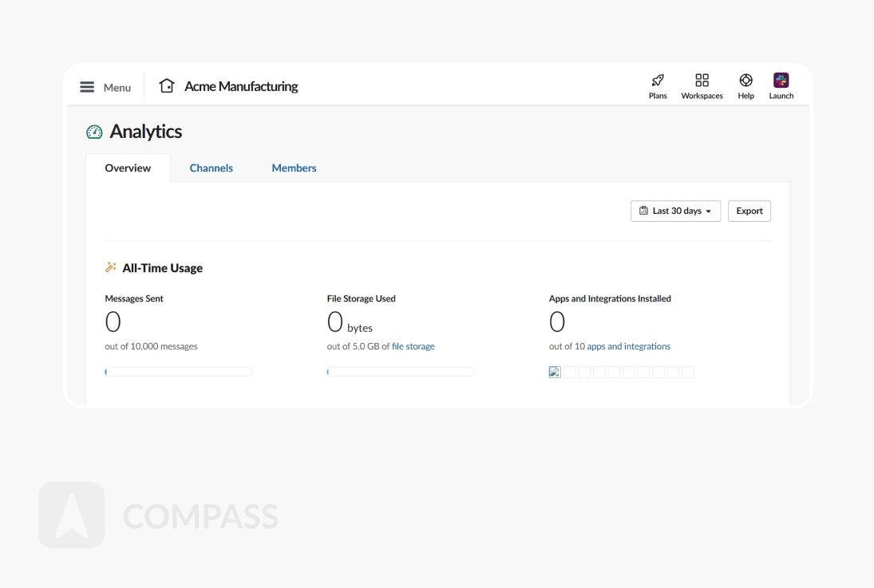Expand the Last 30 days dropdown
Viewport: 874px width, 588px height.
coord(708,211)
